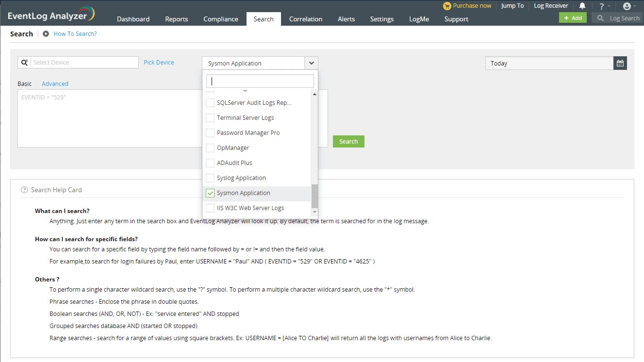Click the log type list scroll-up arrow
Viewport: 644px width, 362px height.
(314, 94)
